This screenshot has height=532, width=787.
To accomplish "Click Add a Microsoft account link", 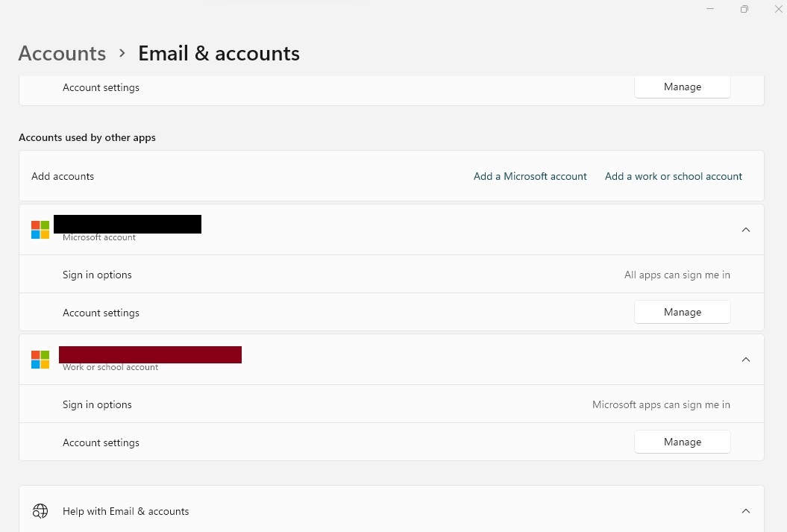I will [x=530, y=176].
